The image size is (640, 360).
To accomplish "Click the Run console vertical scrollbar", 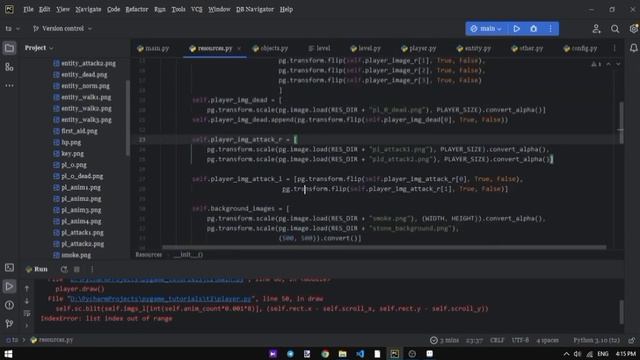I will coord(622,311).
